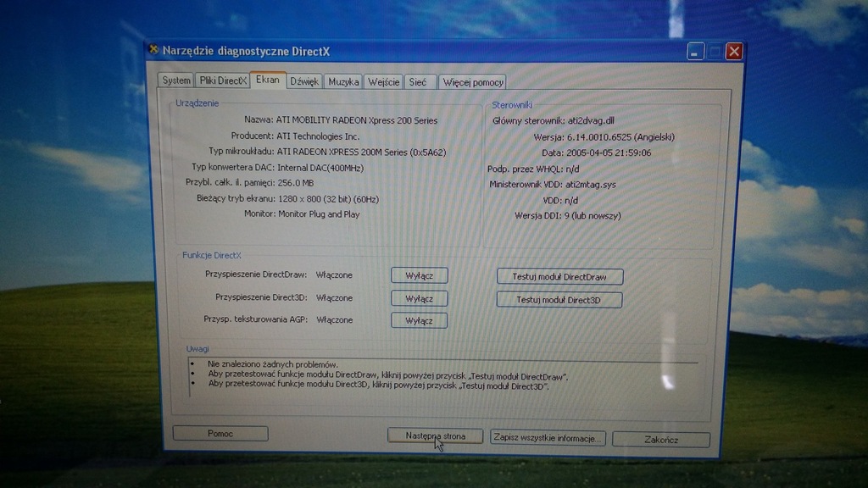Click chip type ATI RADEON XPRESS 200M Series (0x5A62)
The image size is (868, 488).
361,152
